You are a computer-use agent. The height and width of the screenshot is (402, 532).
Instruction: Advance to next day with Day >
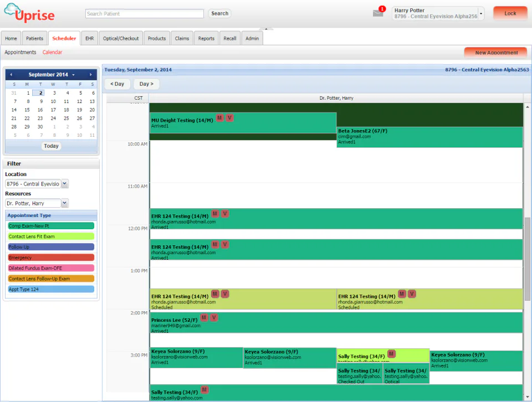click(x=146, y=84)
